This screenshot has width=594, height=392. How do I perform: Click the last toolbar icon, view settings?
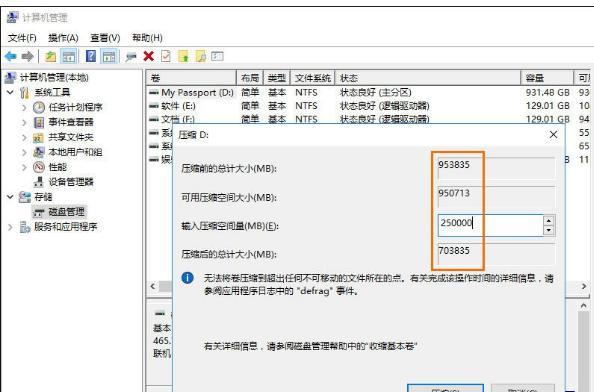(x=217, y=56)
